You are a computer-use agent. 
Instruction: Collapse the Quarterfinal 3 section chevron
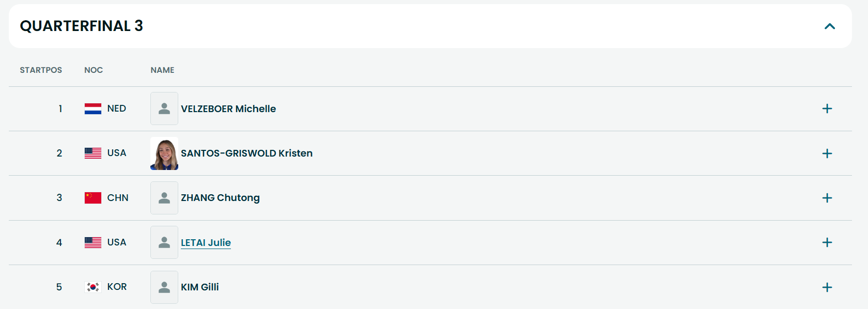829,26
